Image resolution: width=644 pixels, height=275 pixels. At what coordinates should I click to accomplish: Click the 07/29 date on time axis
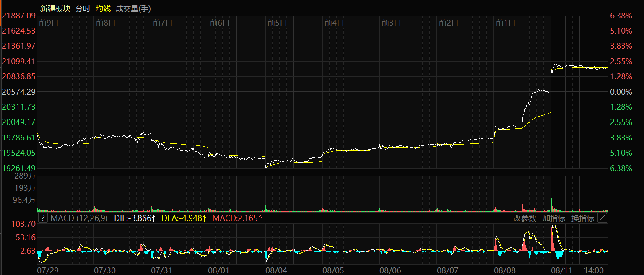pos(47,270)
